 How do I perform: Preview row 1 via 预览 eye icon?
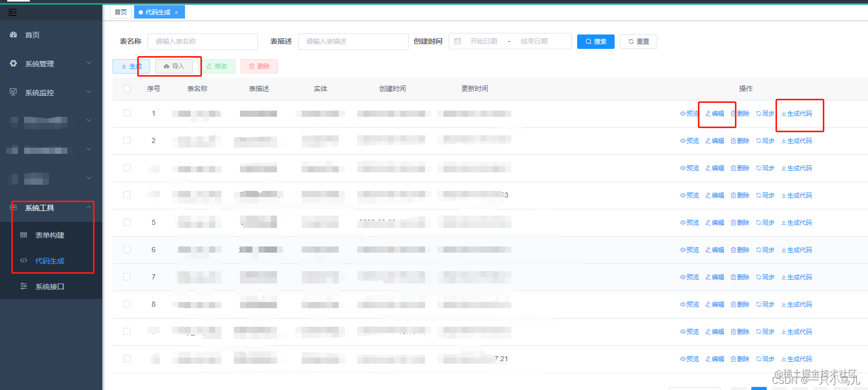(689, 114)
